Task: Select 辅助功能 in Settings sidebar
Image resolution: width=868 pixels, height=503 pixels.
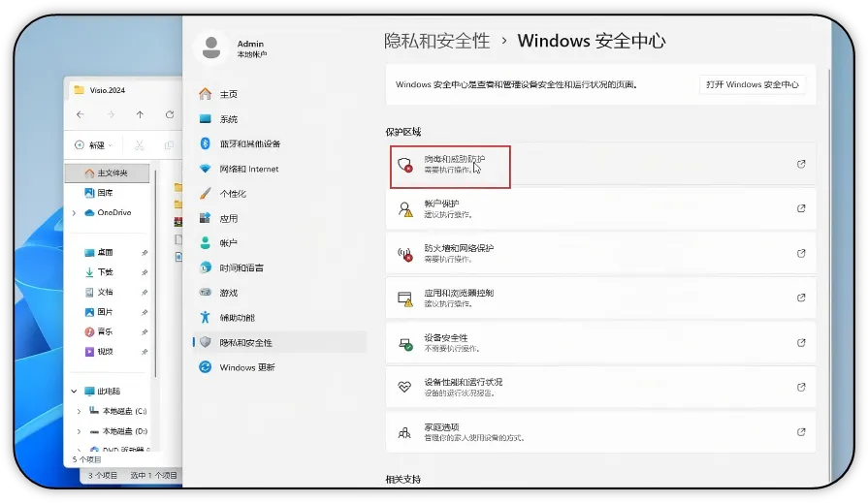Action: (279, 318)
